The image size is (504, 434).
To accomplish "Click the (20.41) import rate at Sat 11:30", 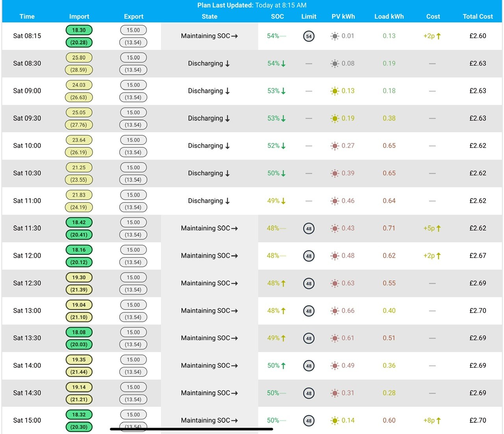I will [x=79, y=235].
